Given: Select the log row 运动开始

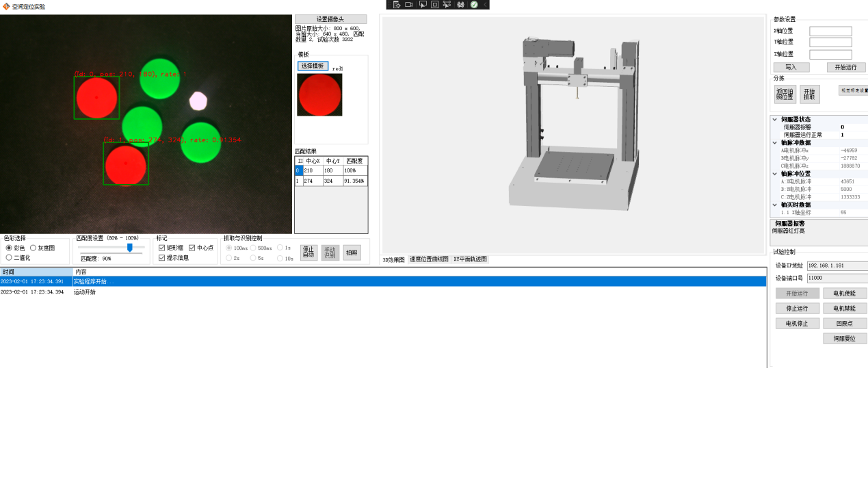Looking at the screenshot, I should pyautogui.click(x=383, y=292).
